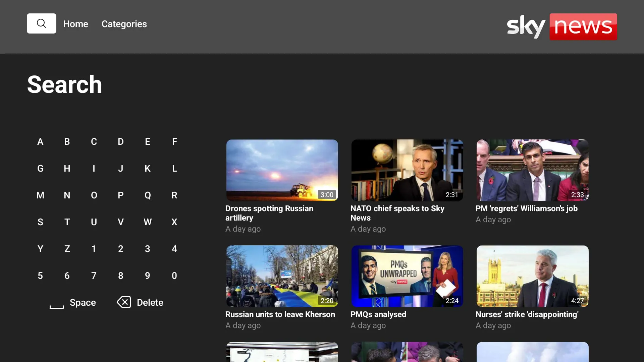Screen dimensions: 644x362
Task: Open the Home section
Action: pyautogui.click(x=75, y=24)
